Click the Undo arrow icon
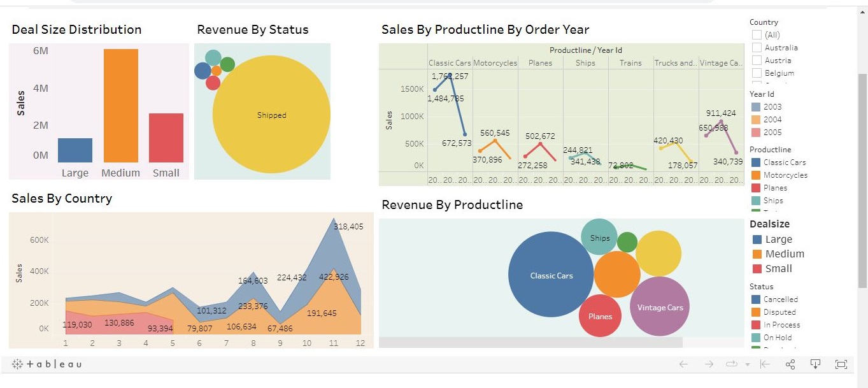This screenshot has width=868, height=388. pos(683,364)
